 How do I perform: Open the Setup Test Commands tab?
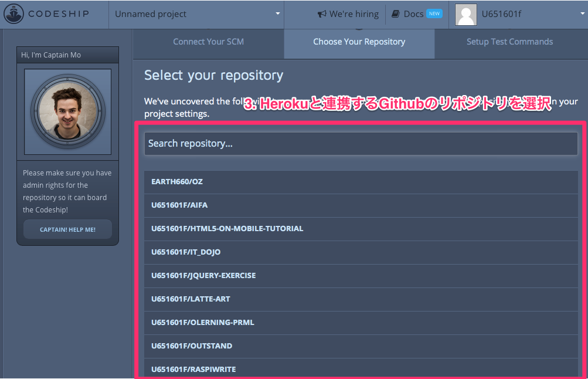click(x=509, y=42)
